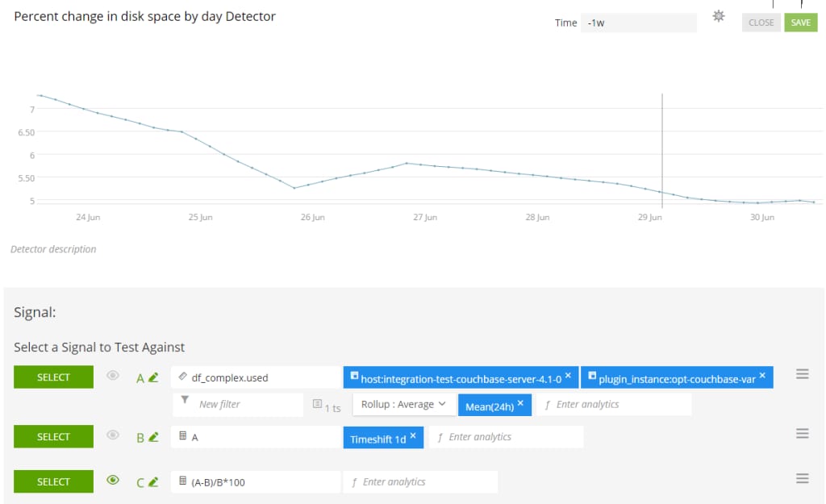
Task: Click the pencil edit icon for signal A
Action: pos(153,377)
